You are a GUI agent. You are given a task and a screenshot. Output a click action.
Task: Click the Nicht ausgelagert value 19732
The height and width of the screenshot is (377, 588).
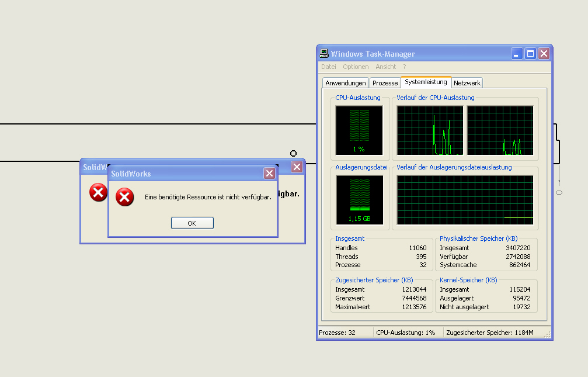521,307
